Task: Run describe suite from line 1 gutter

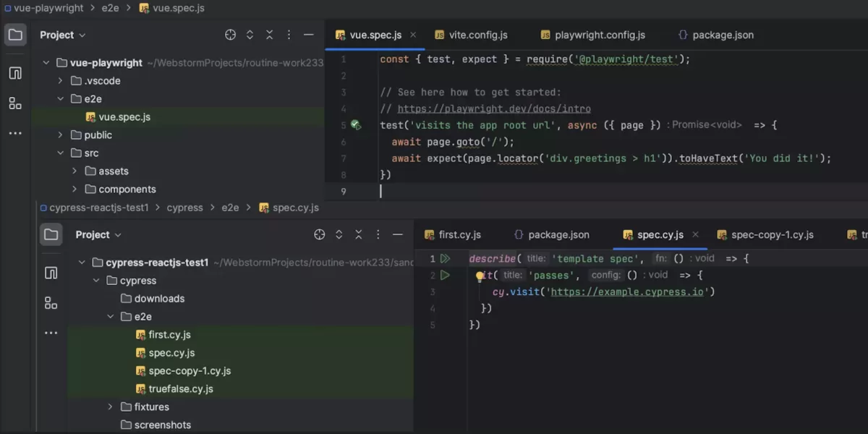Action: (x=445, y=258)
